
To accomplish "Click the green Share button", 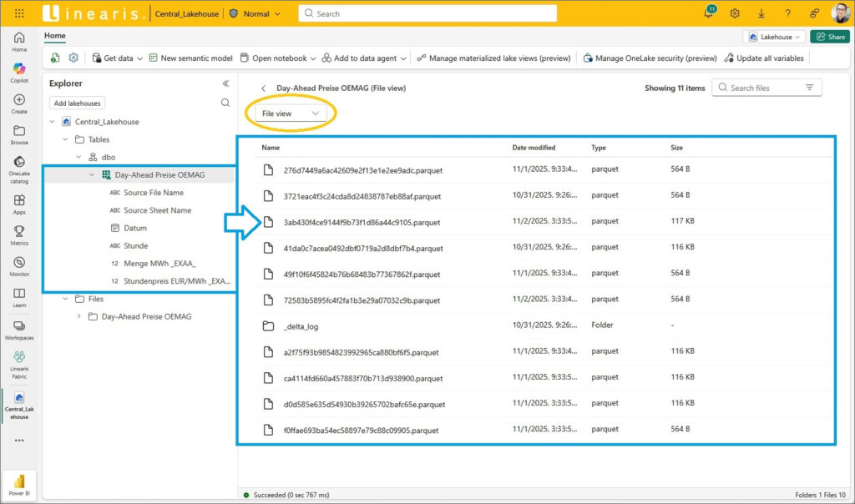I will [829, 37].
